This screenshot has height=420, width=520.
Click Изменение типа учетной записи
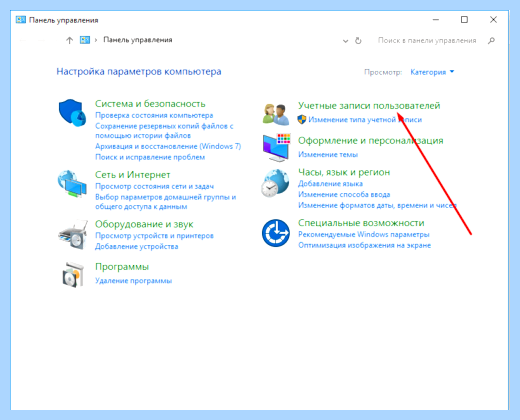(365, 120)
